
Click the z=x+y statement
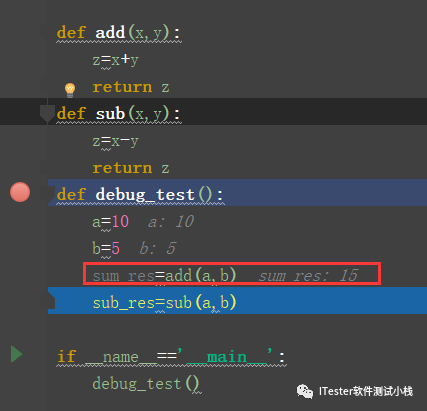[x=115, y=60]
